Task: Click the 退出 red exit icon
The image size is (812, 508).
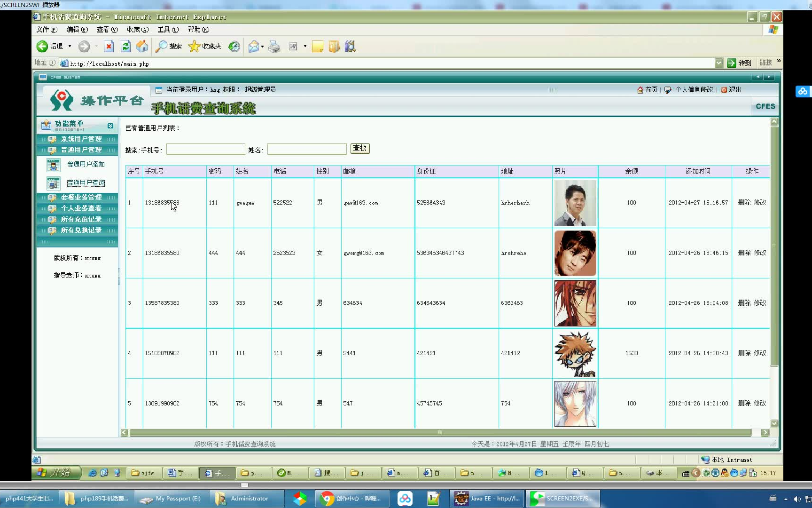Action: point(724,89)
